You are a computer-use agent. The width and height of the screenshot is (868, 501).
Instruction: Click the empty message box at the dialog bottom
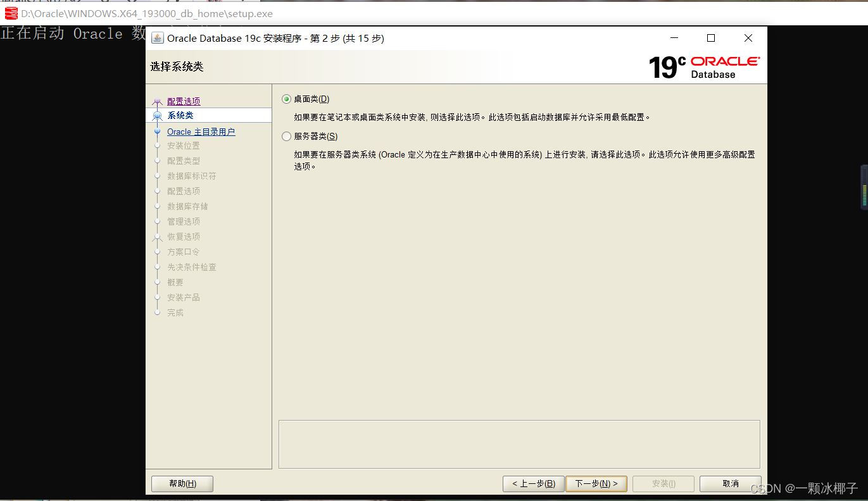coord(519,443)
